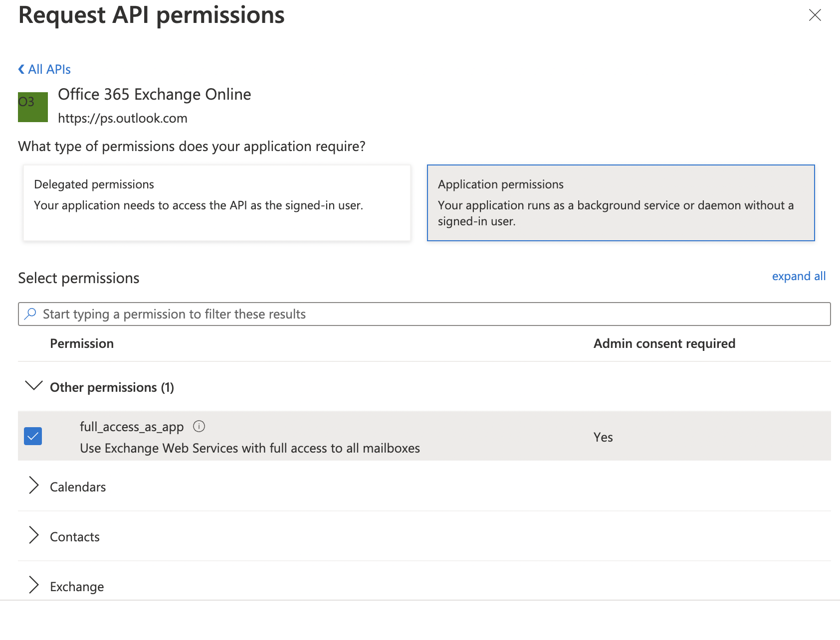
Task: Click the search magnifier icon
Action: click(x=30, y=314)
